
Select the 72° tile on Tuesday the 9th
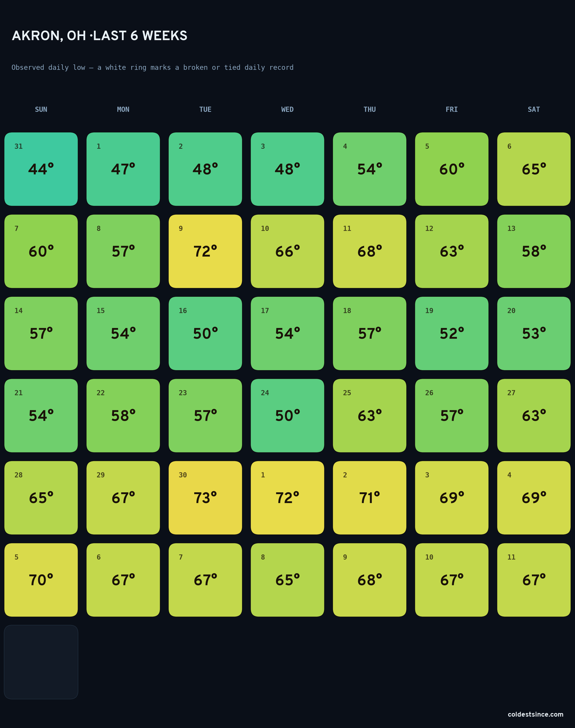coord(205,251)
